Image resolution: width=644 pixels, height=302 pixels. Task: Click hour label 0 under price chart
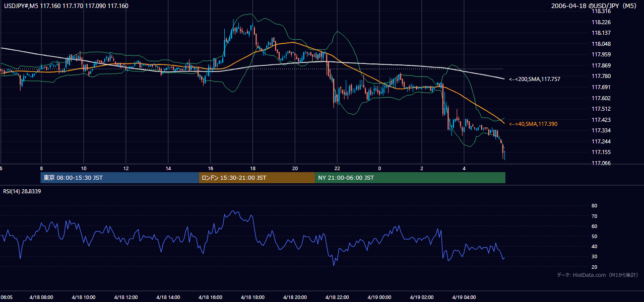[379, 168]
